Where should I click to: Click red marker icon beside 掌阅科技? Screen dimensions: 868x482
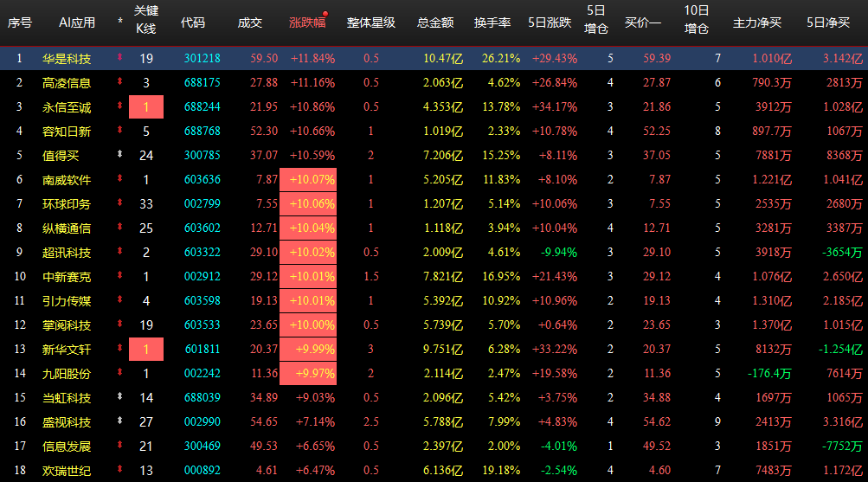click(119, 324)
